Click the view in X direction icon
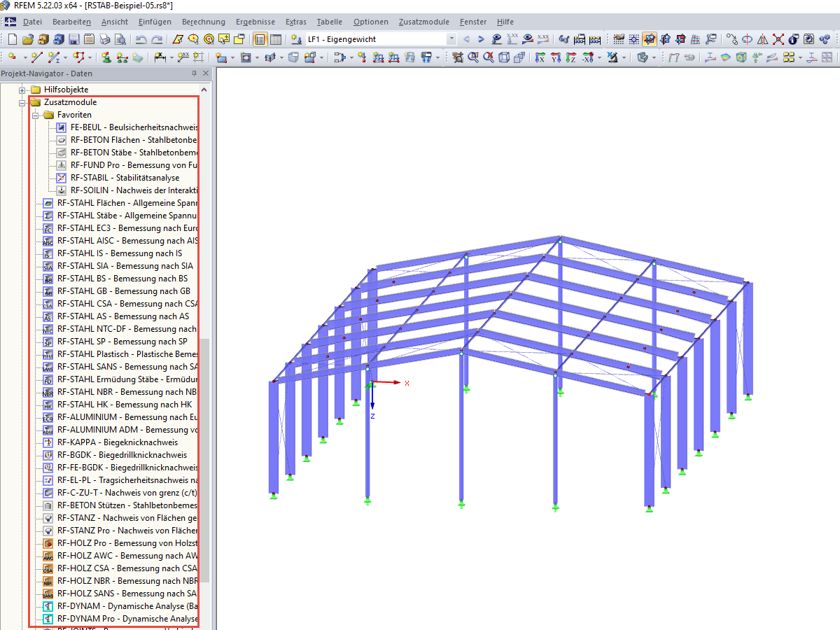 tap(540, 57)
